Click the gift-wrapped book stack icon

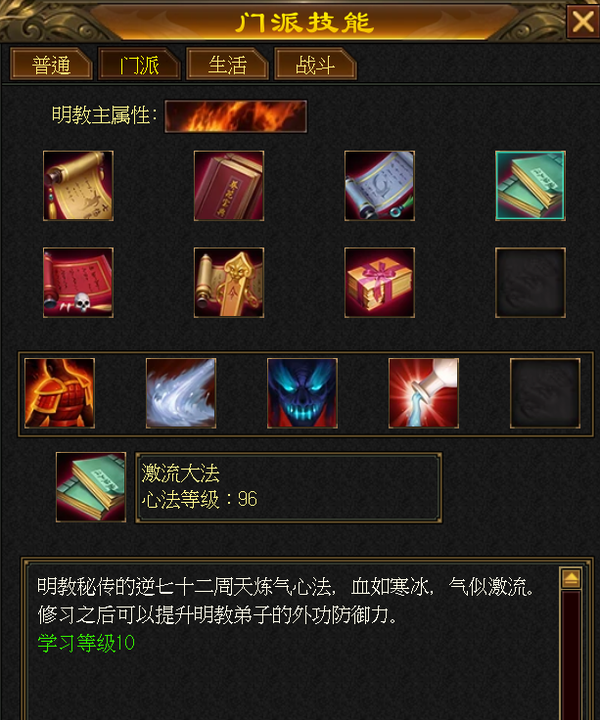tap(379, 282)
